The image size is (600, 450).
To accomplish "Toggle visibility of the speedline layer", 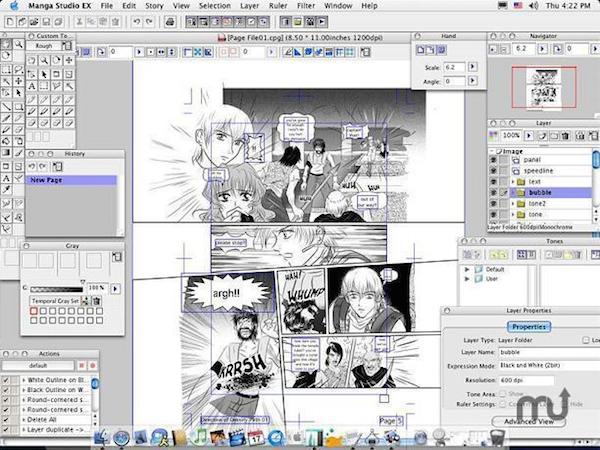I will pos(494,169).
